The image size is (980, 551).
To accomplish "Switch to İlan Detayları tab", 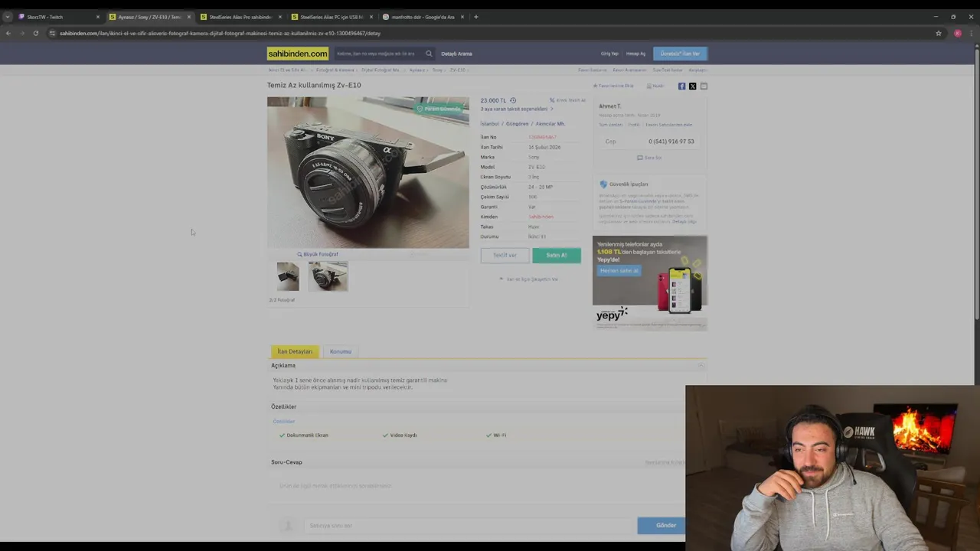I will pyautogui.click(x=295, y=351).
